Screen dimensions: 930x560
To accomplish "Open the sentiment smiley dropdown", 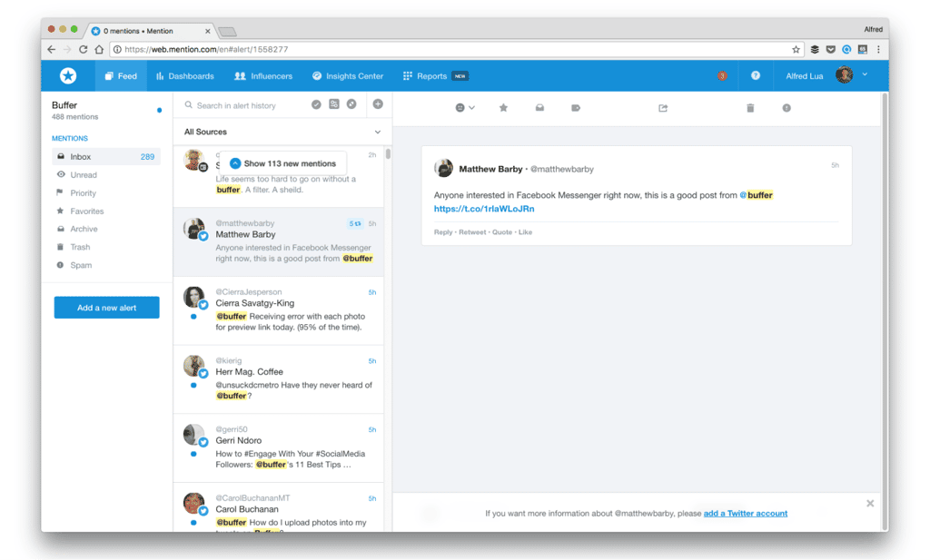I will [464, 108].
